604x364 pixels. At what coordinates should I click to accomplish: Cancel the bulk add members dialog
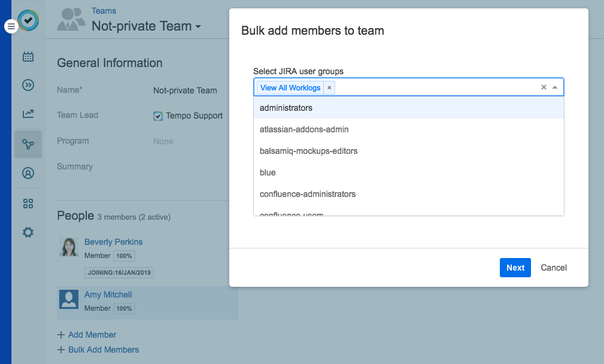click(x=553, y=268)
